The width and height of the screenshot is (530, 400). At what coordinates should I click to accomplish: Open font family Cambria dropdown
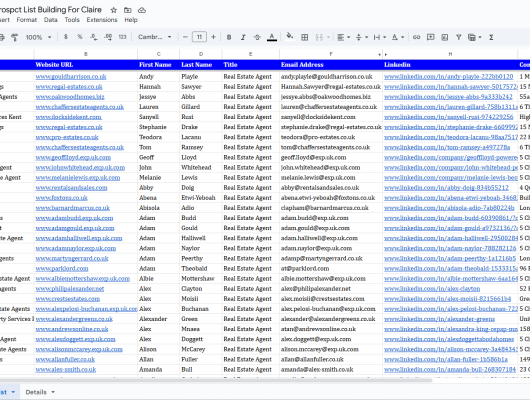[154, 37]
